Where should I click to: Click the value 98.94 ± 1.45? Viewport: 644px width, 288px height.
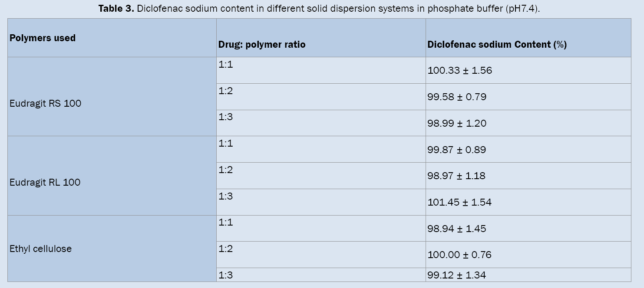pyautogui.click(x=457, y=229)
